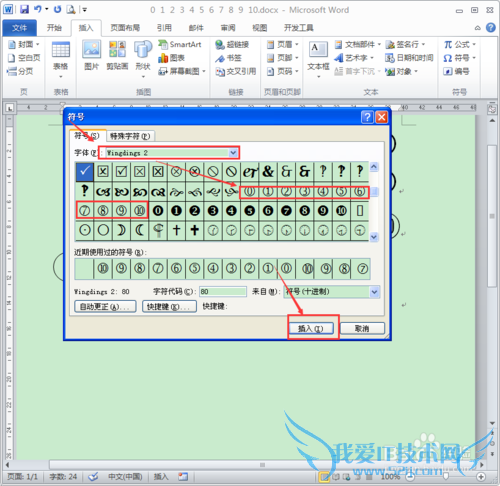Image resolution: width=500 pixels, height=486 pixels.
Task: Click symbol grid scroll up arrow
Action: [x=374, y=166]
